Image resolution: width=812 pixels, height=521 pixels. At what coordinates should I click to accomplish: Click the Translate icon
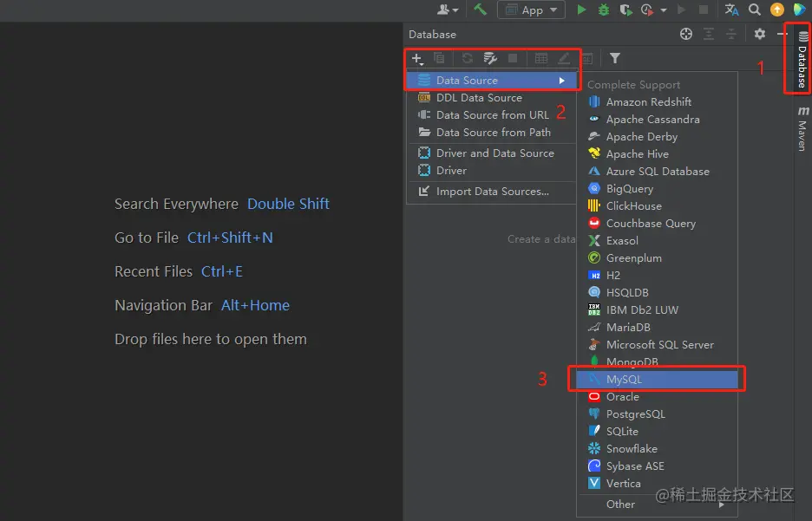[x=731, y=10]
